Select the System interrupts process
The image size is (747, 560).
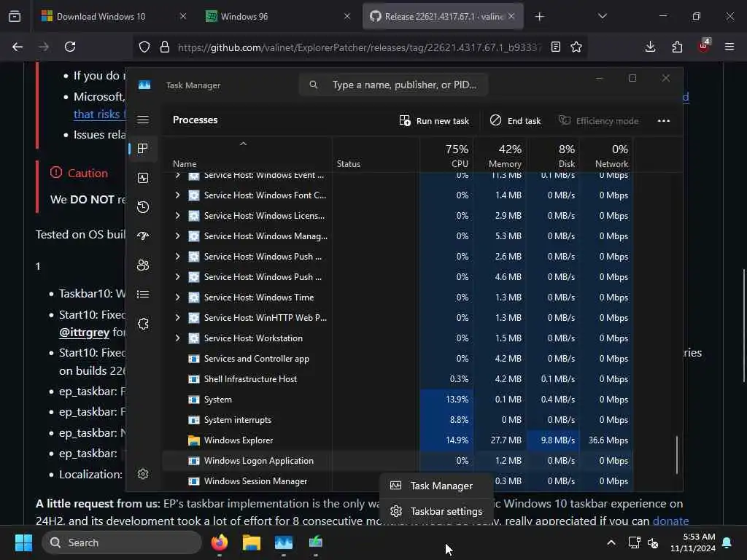tap(398, 420)
